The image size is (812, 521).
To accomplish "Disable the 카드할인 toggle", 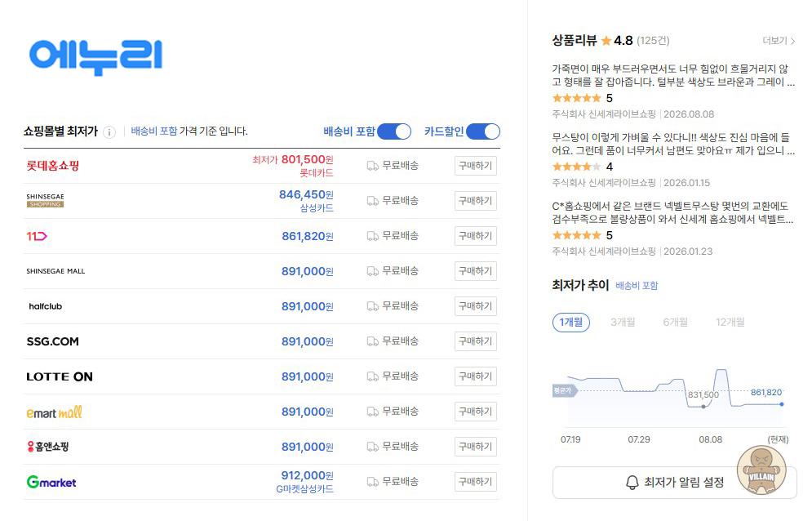I will tap(482, 131).
